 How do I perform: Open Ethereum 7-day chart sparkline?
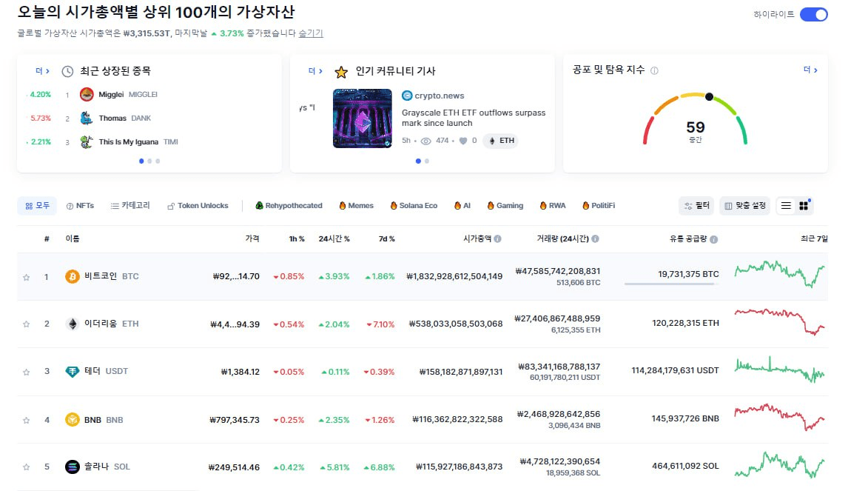[779, 322]
